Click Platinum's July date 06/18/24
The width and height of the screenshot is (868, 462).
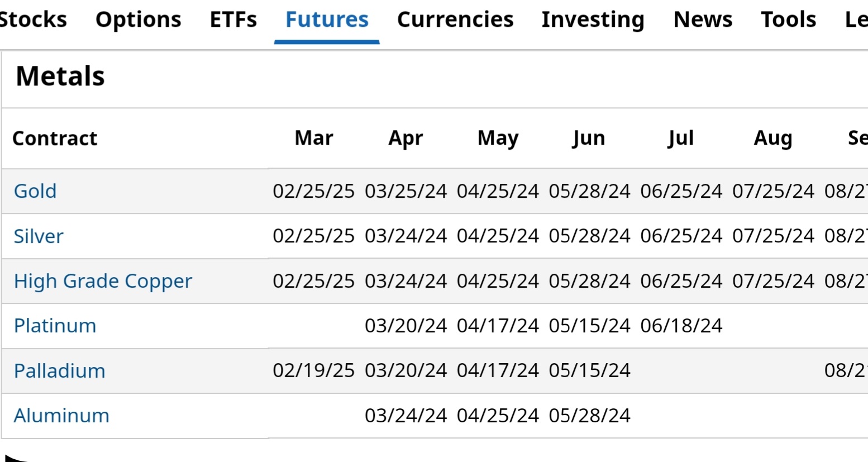click(681, 326)
